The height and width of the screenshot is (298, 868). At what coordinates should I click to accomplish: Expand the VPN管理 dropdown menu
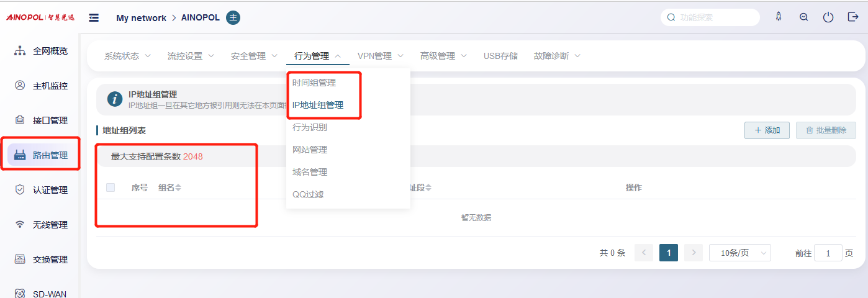[380, 56]
